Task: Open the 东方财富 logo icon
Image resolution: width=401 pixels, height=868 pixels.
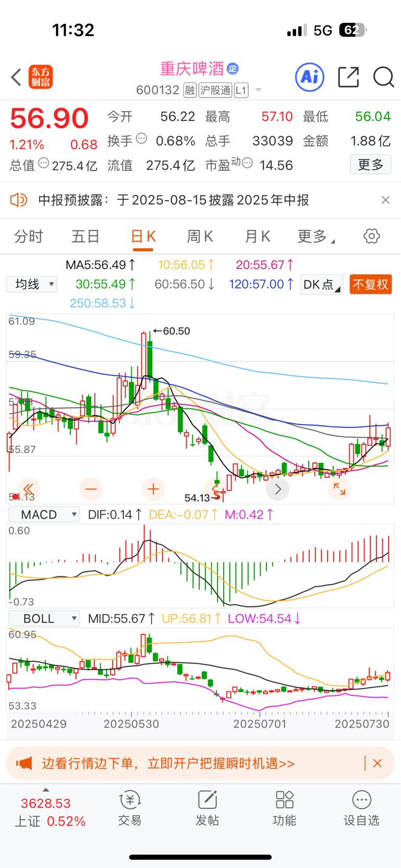Action: (41, 77)
